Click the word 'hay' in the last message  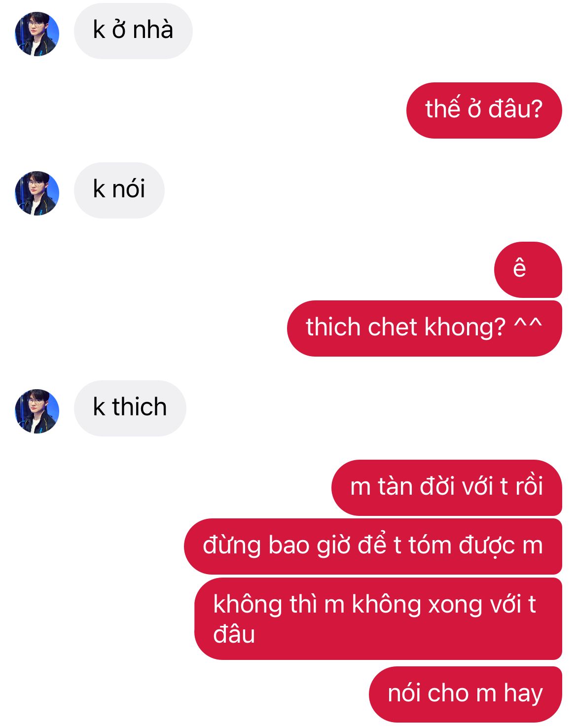[x=523, y=694]
